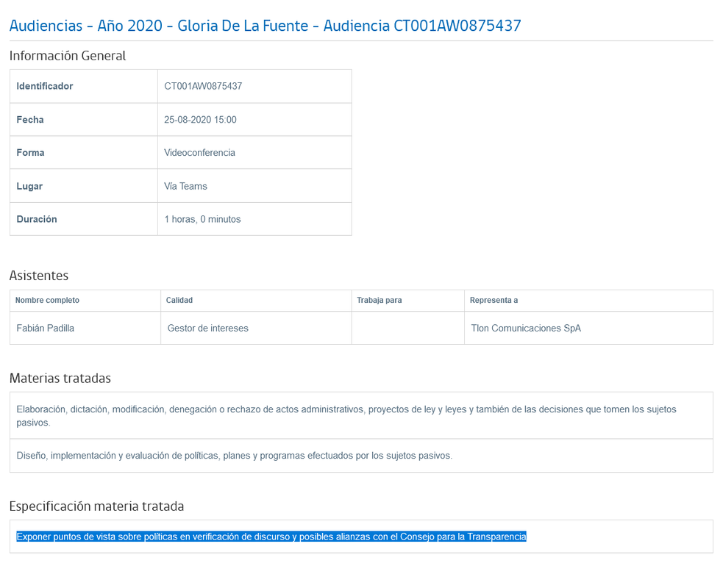Viewport: 723px width, 588px height.
Task: Select the 'Información General' heading
Action: (68, 56)
